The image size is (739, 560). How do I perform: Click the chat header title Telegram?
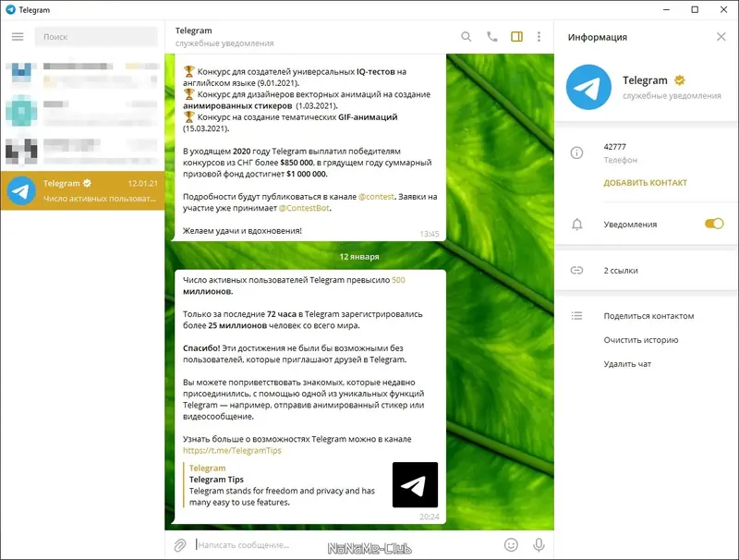click(194, 30)
